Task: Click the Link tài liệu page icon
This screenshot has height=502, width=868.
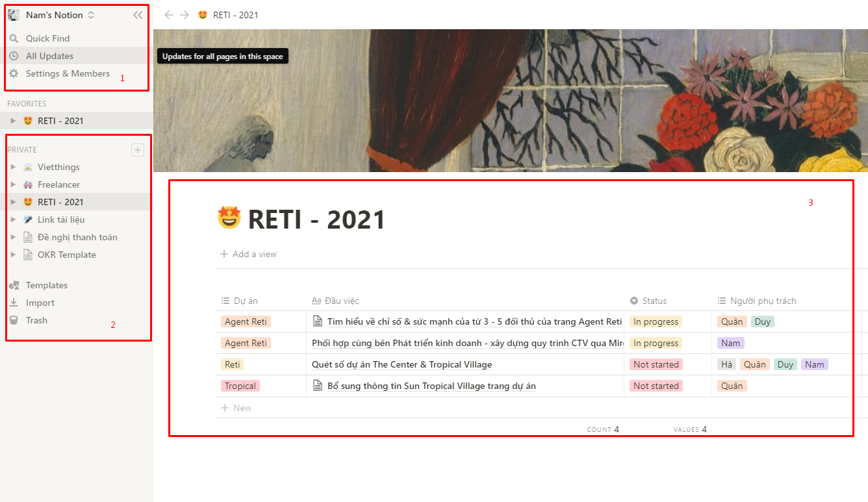Action: tap(27, 220)
